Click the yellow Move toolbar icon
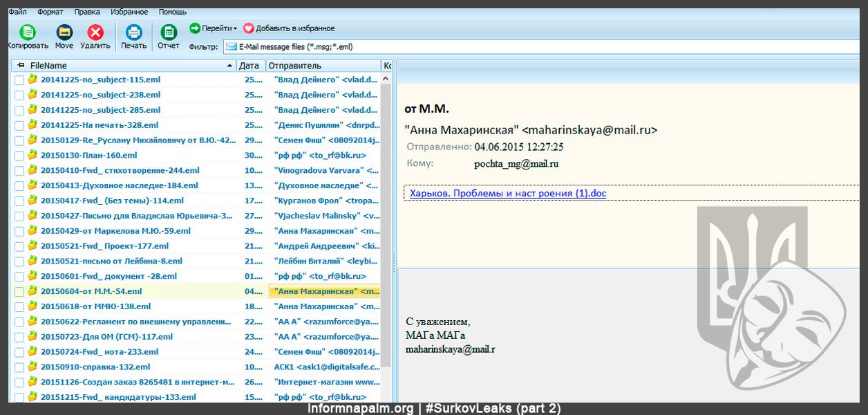 coord(64,32)
